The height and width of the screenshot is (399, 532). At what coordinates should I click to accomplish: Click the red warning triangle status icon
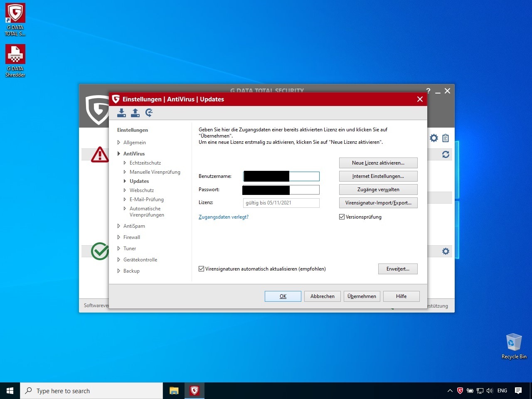(100, 154)
